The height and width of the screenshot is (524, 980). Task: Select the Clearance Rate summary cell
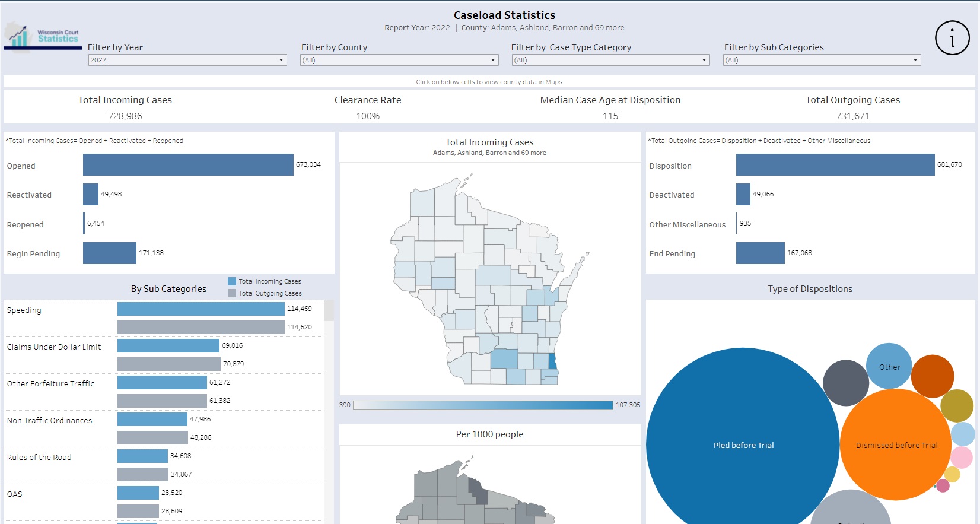[368, 107]
